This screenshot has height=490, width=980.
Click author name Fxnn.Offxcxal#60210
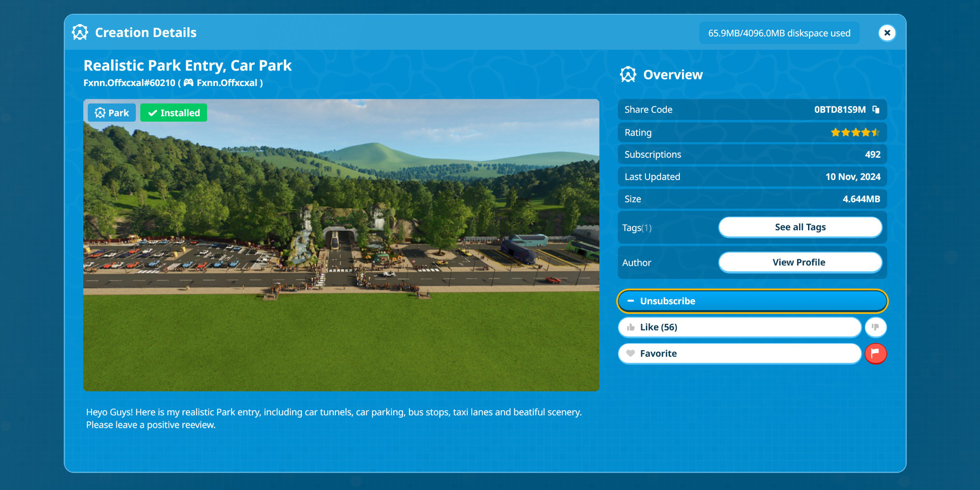pyautogui.click(x=129, y=83)
